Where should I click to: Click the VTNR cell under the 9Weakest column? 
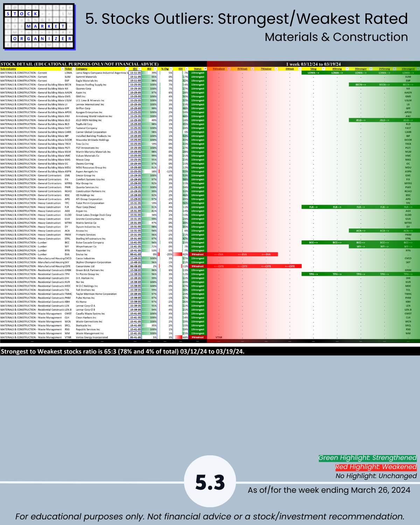point(219,337)
